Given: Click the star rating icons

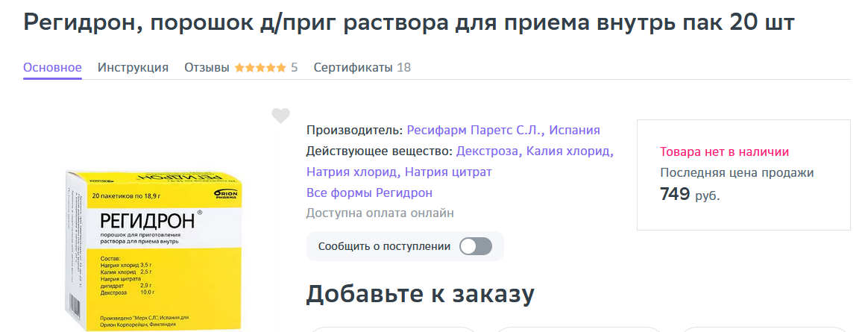Looking at the screenshot, I should click(260, 68).
